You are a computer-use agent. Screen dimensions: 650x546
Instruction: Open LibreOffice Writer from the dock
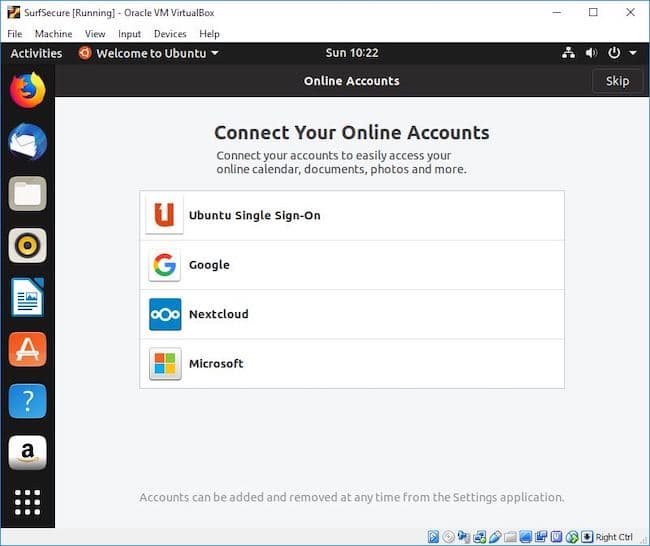click(x=27, y=297)
